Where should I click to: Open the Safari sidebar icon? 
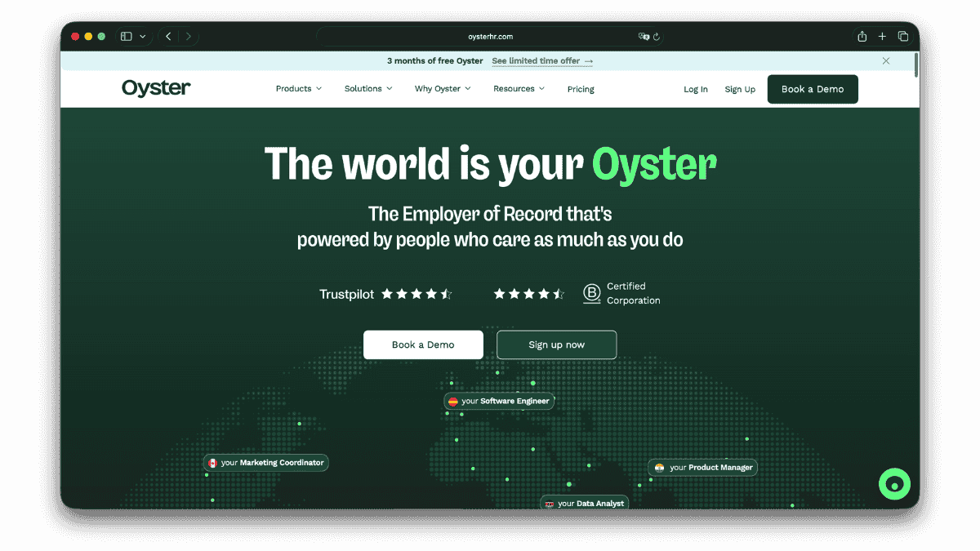click(125, 36)
